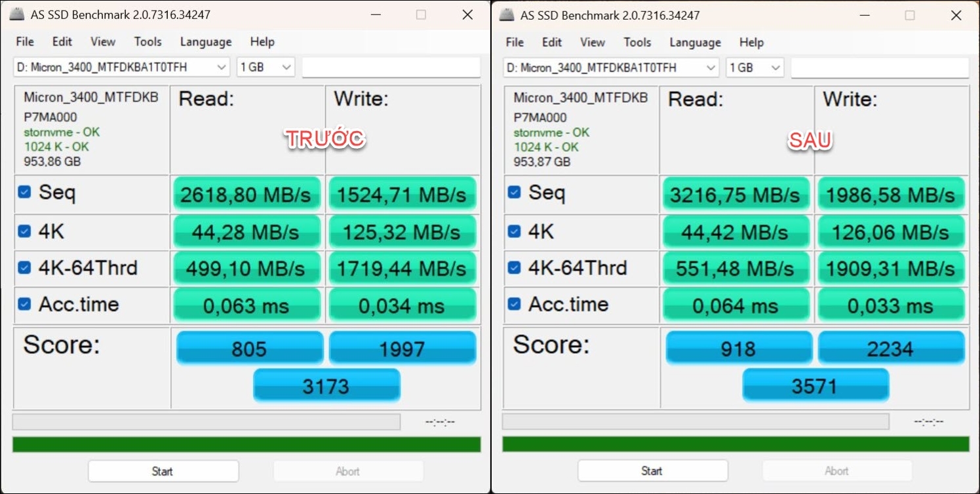The height and width of the screenshot is (494, 980).
Task: Disable the 4K-64Thrd test in the SAU window
Action: 515,268
